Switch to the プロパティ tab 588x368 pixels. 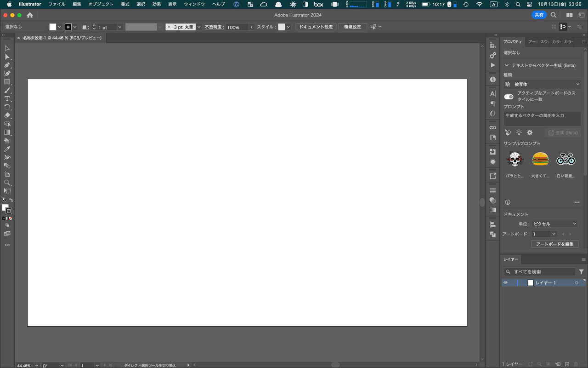512,42
